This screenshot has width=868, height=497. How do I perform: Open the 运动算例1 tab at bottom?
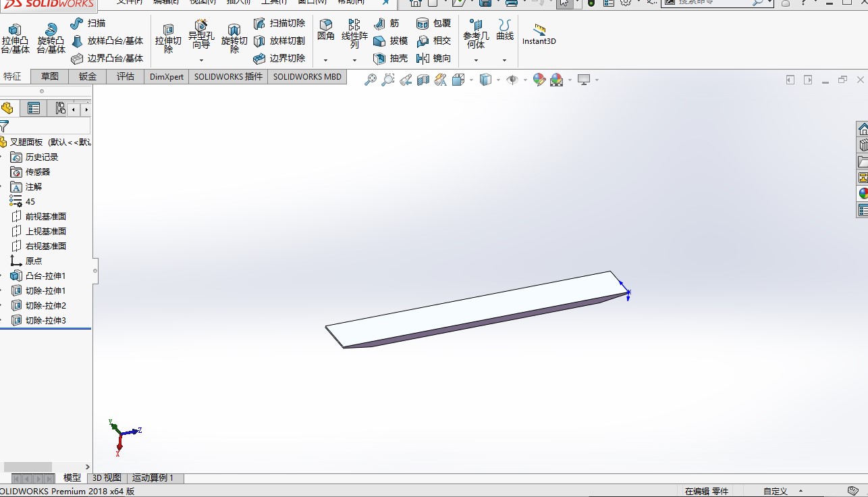[154, 477]
